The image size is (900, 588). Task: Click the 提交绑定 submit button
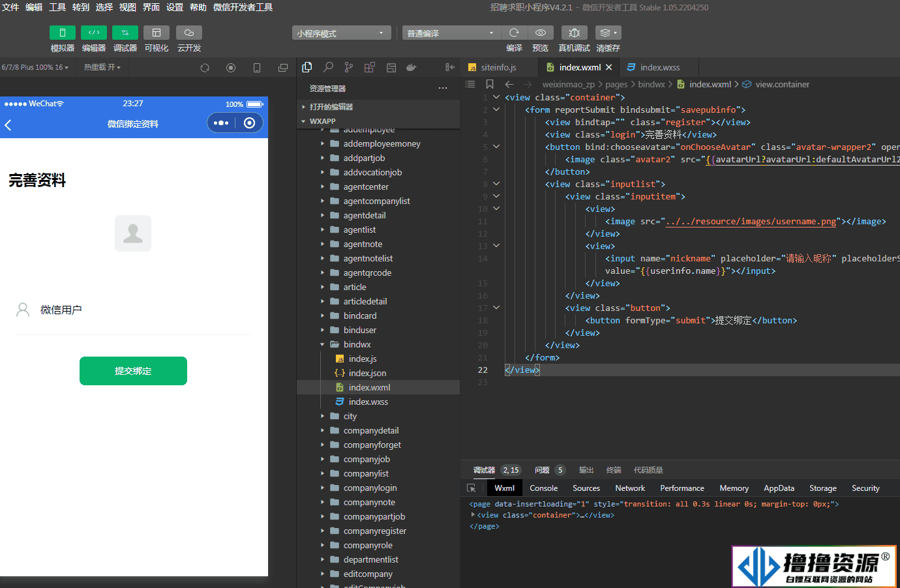click(133, 371)
